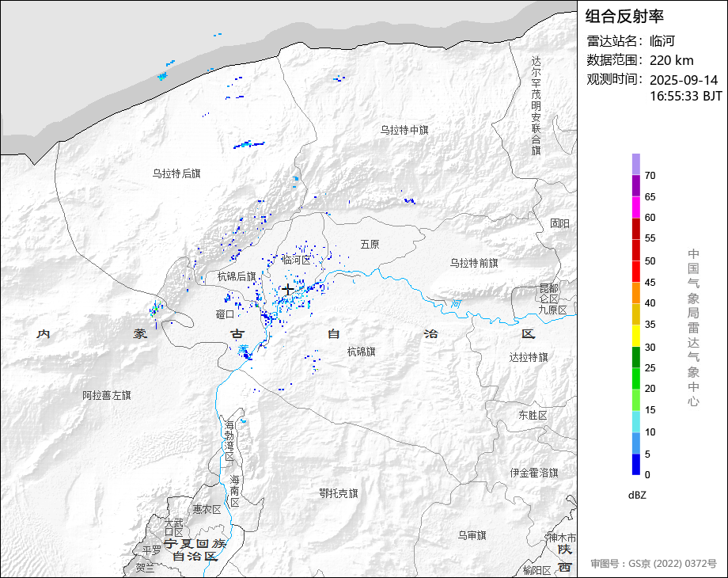
Task: Click the legend value 70
Action: coord(650,176)
